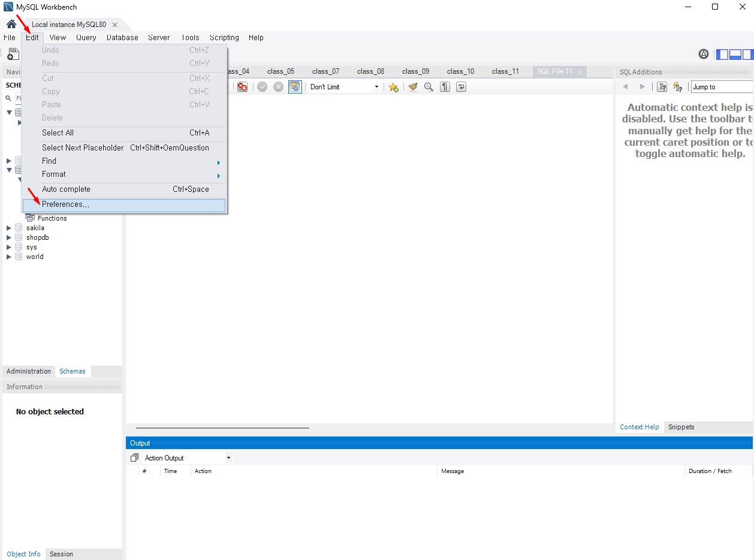754x560 pixels.
Task: Open the View menu
Action: point(58,38)
